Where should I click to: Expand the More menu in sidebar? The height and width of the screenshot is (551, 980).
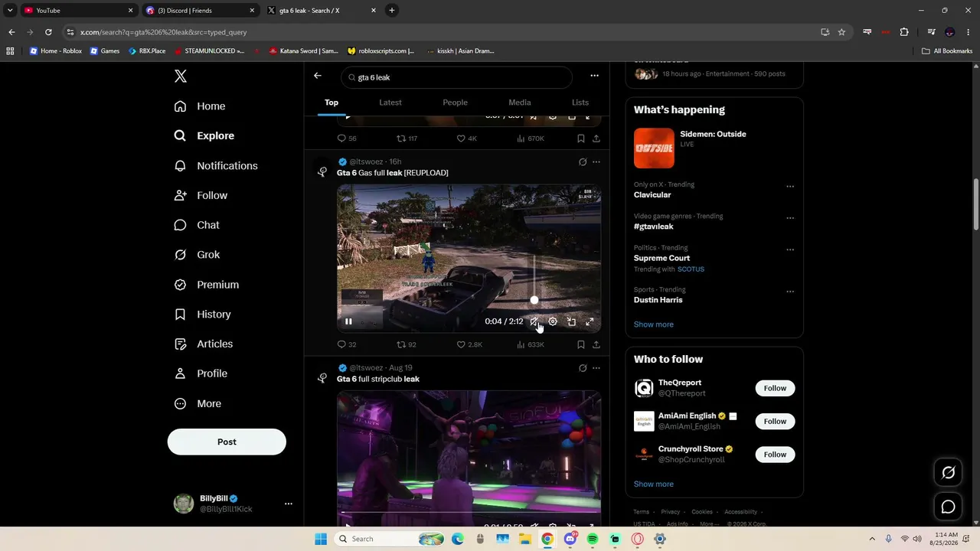tap(198, 403)
